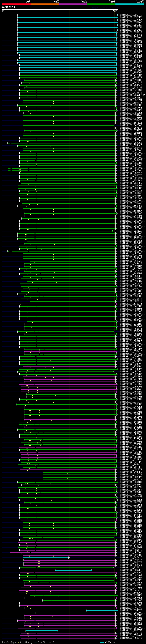Open hit UniRef100_Q9C5K2
The width and height of the screenshot is (146, 644).
[131, 17]
